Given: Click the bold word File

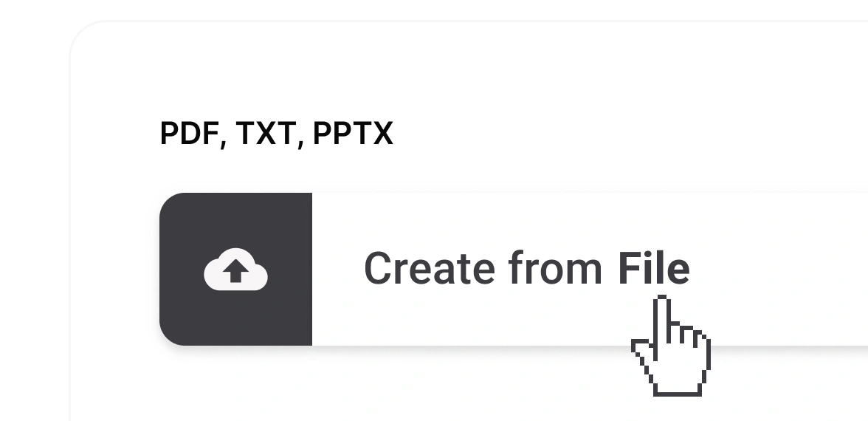Looking at the screenshot, I should (x=653, y=268).
